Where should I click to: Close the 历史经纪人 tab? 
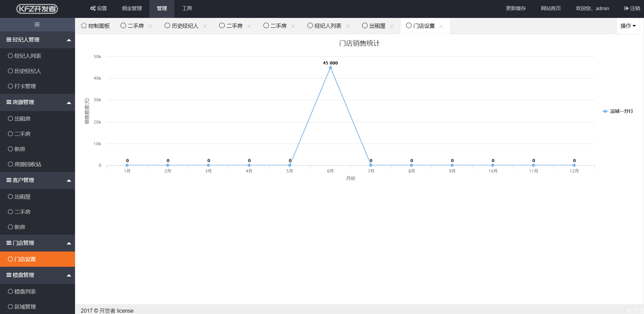click(205, 26)
